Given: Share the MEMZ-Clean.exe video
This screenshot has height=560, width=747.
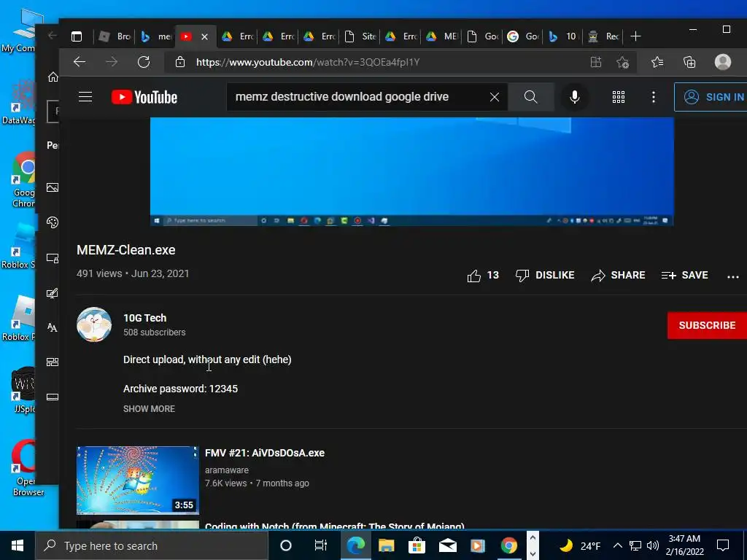Looking at the screenshot, I should pos(618,275).
